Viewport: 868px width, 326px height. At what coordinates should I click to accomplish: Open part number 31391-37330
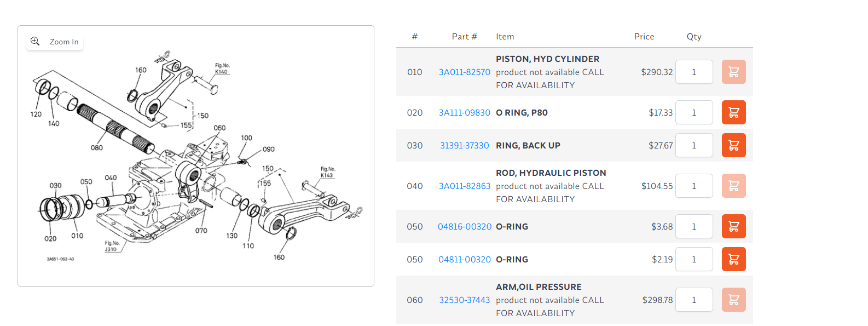point(464,146)
